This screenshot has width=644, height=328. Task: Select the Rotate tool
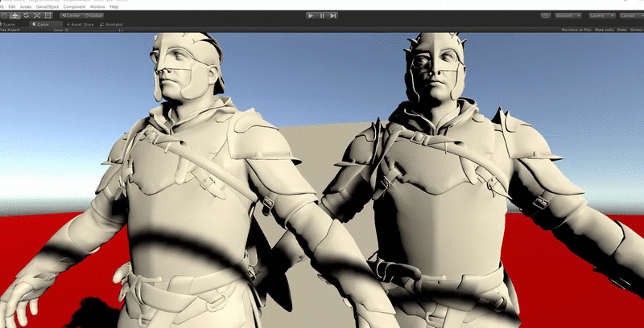(26, 15)
